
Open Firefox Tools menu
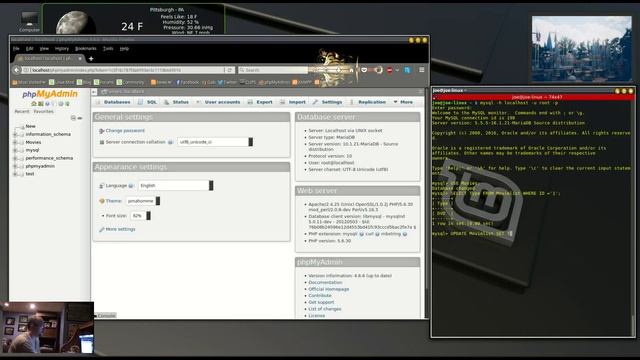pos(108,49)
